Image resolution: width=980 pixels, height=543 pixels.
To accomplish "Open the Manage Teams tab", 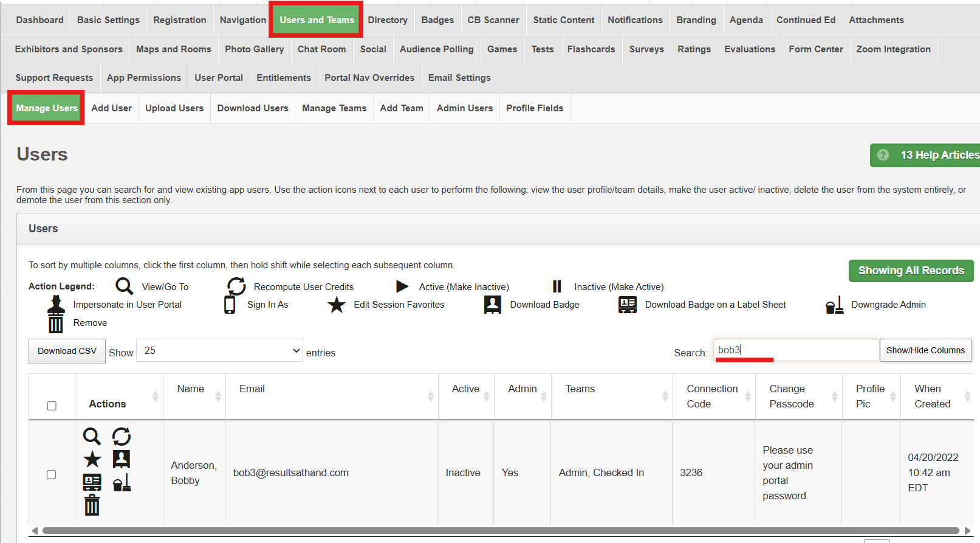I will [x=334, y=108].
